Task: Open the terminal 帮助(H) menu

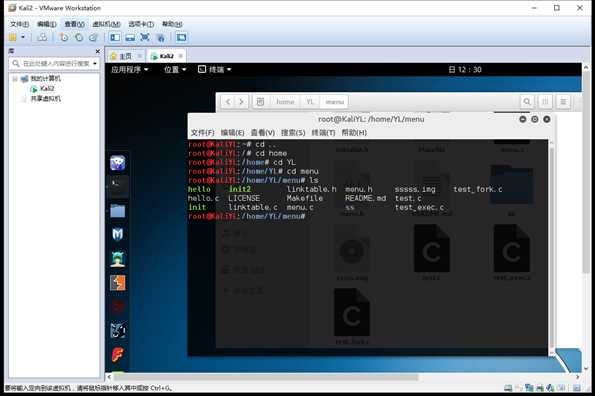Action: (x=354, y=132)
